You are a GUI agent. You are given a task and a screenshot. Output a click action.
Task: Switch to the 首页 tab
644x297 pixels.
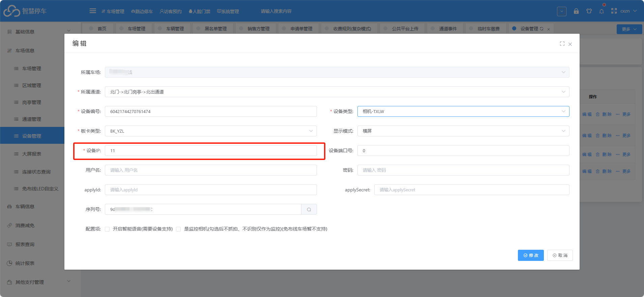point(98,29)
